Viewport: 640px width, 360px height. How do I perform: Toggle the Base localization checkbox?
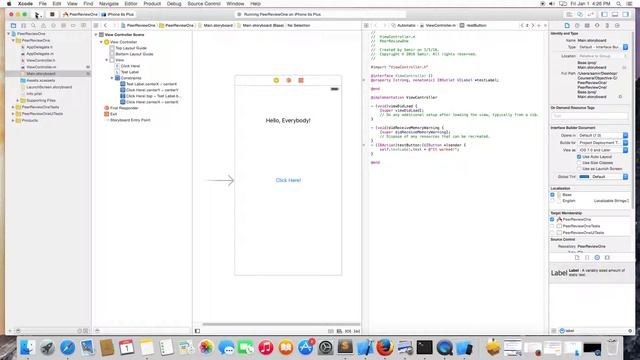click(x=552, y=195)
